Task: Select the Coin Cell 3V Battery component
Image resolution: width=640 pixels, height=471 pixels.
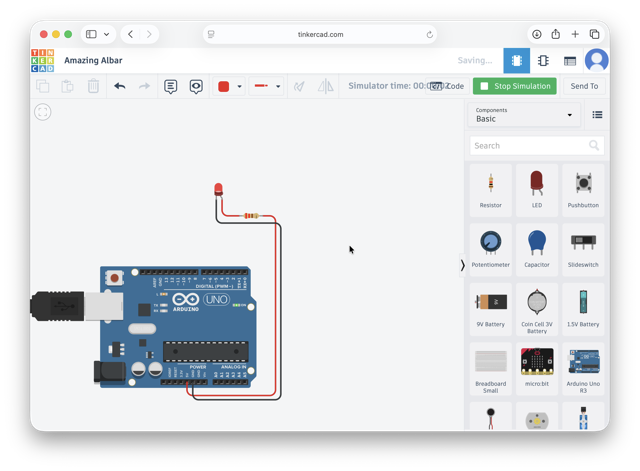Action: click(x=537, y=309)
